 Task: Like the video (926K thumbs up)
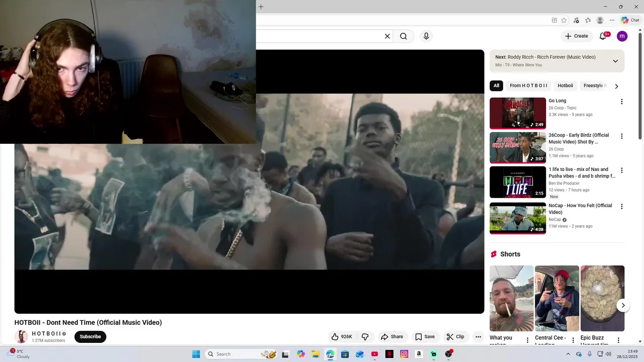(342, 337)
